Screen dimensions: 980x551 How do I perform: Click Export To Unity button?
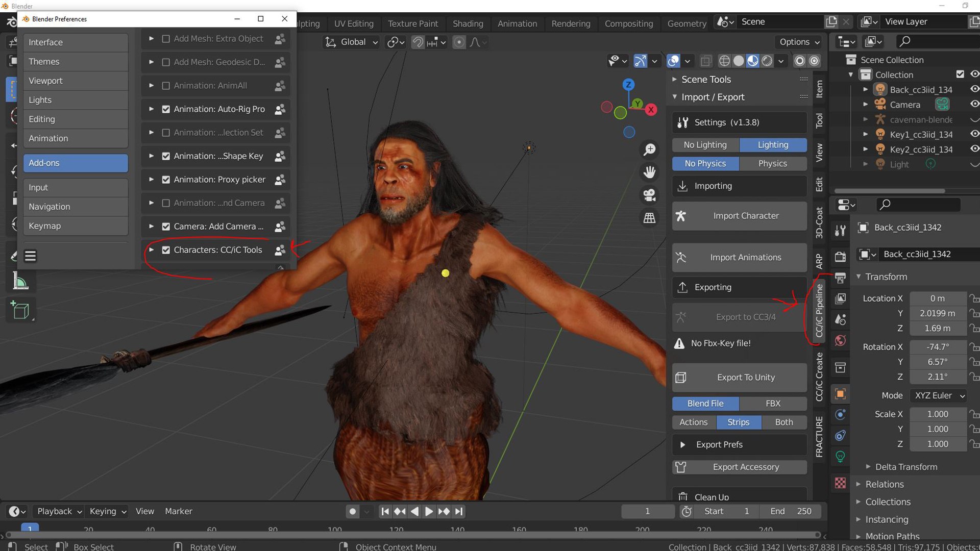coord(739,378)
